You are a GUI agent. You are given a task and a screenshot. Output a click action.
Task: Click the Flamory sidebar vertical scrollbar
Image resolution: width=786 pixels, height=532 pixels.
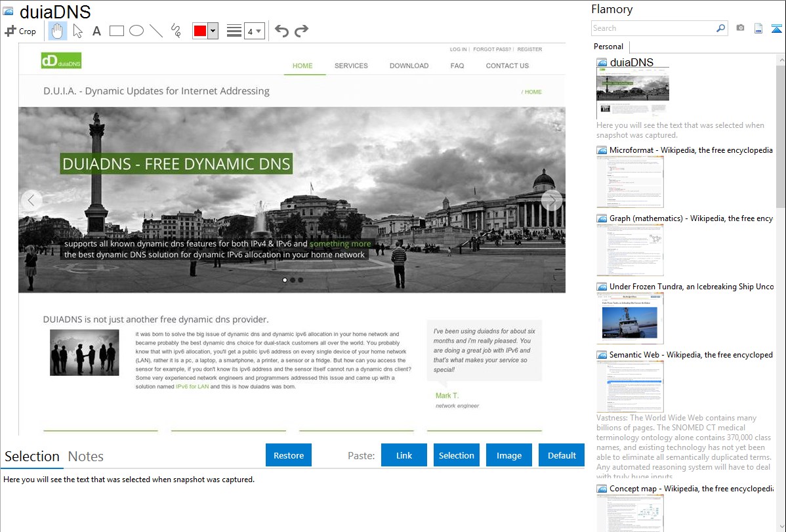(x=781, y=135)
